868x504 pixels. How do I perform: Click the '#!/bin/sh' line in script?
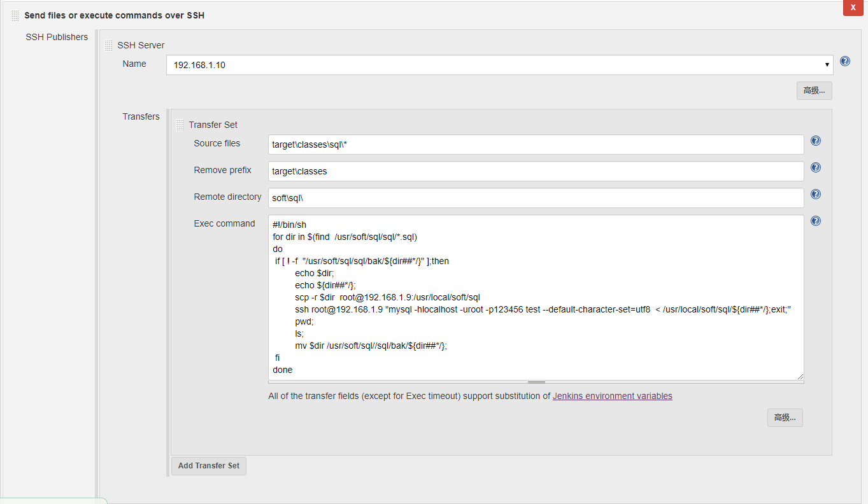(290, 225)
